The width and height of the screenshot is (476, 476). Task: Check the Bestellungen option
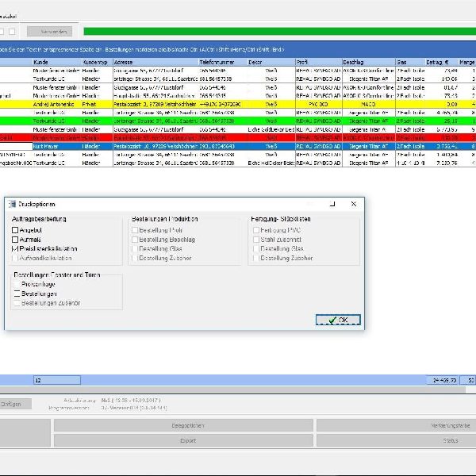pos(15,294)
